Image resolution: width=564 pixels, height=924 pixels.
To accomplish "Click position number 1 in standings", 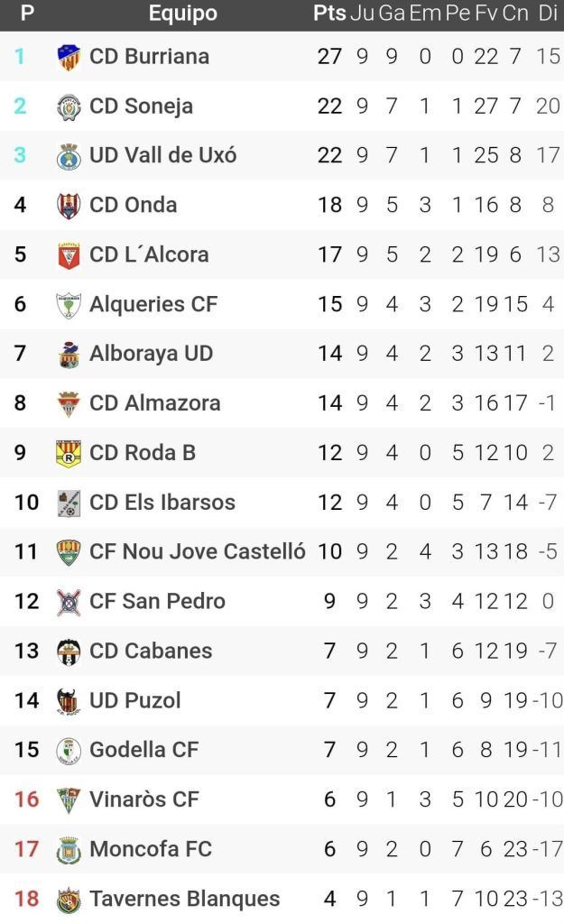I will [20, 57].
